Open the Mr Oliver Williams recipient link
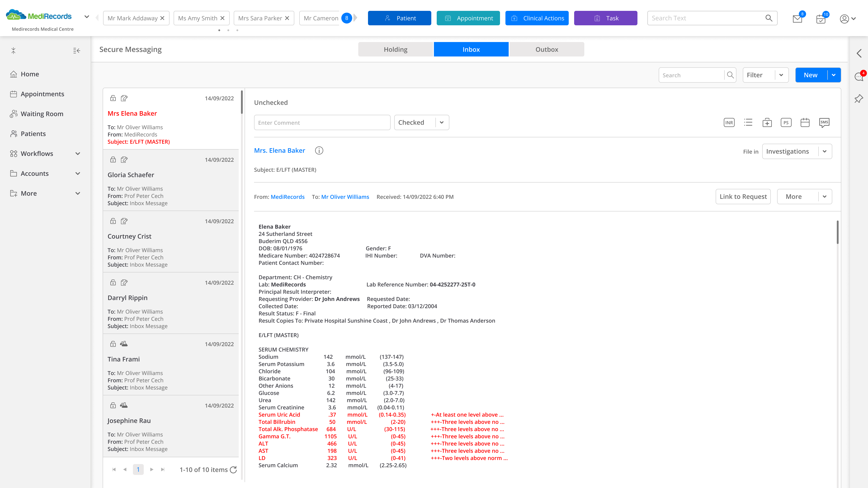The image size is (868, 488). [345, 197]
